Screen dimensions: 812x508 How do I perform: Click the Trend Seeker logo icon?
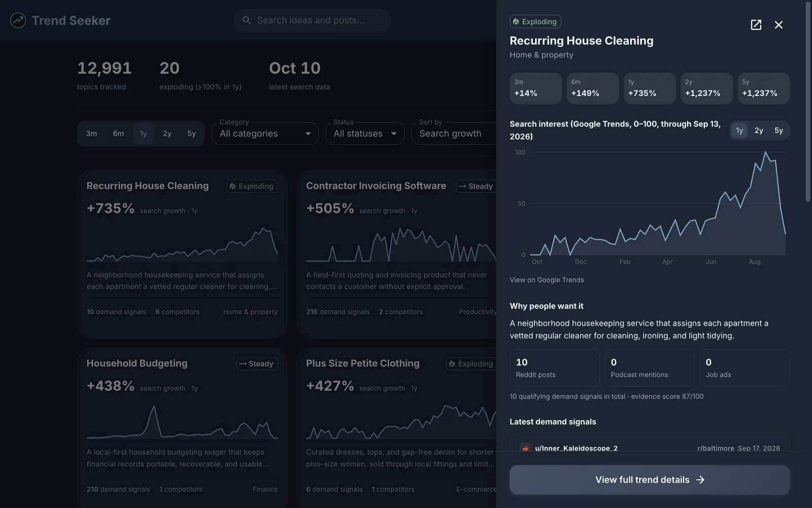click(18, 20)
